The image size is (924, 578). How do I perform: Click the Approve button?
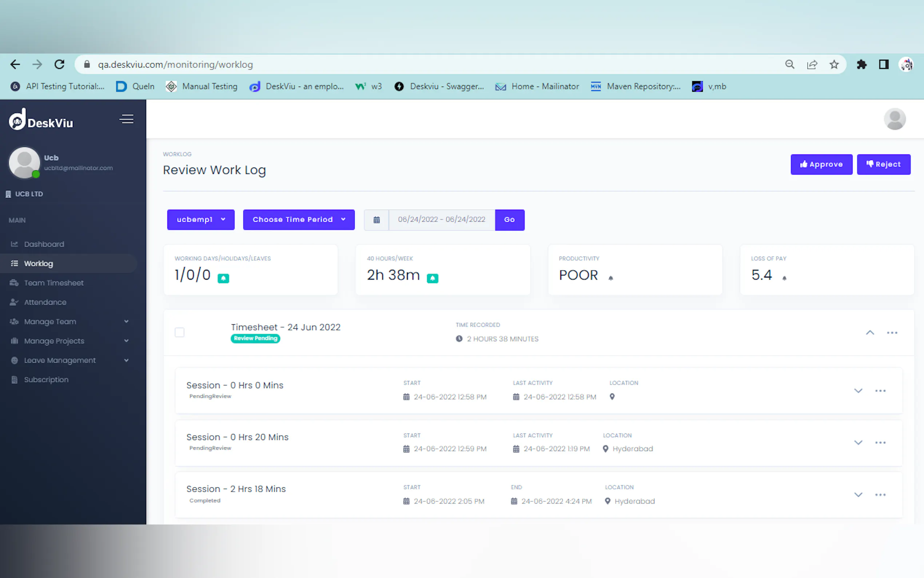click(x=821, y=165)
